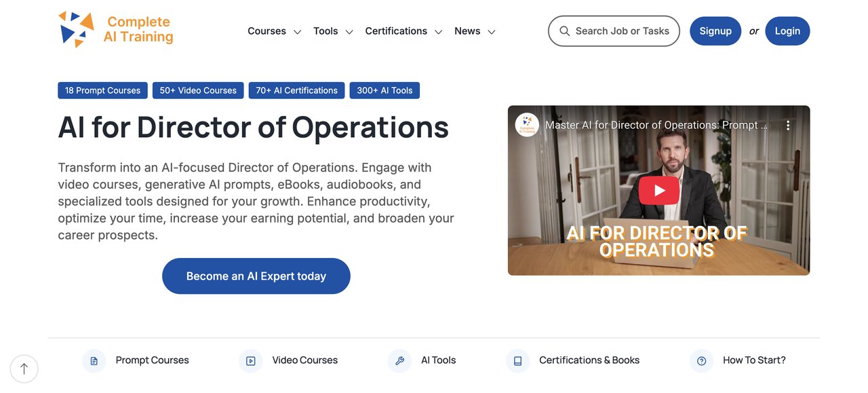Click the Complete AI Training logo
868x393 pixels.
click(x=116, y=30)
